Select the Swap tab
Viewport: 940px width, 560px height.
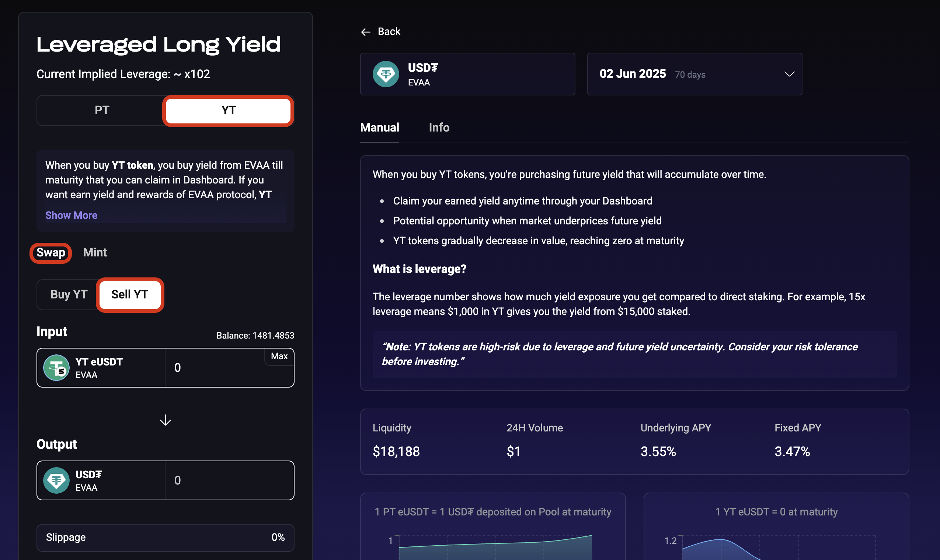51,252
